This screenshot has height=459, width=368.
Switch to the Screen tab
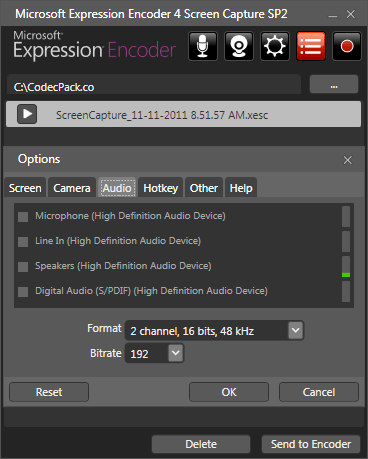click(x=25, y=188)
